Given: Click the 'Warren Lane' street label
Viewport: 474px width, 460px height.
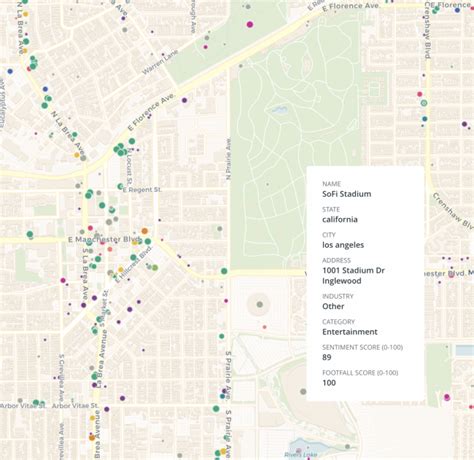Looking at the screenshot, I should pos(160,62).
